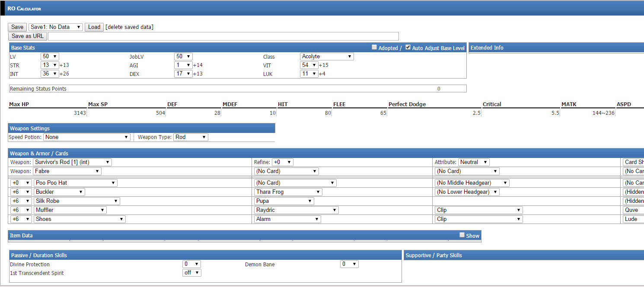Open the Thara Frog card dropdown
The image size is (644, 287).
click(288, 192)
